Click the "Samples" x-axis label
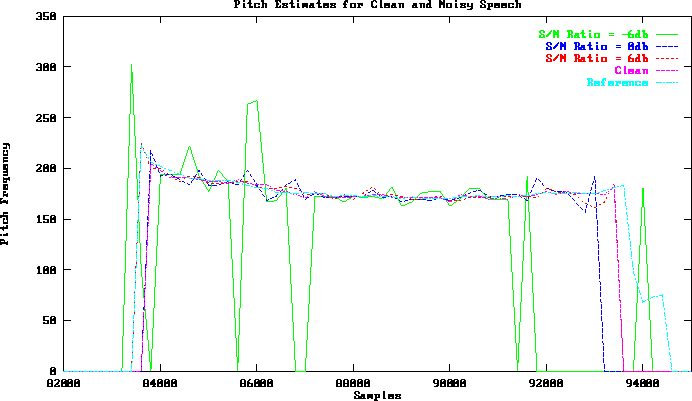The height and width of the screenshot is (401, 692). coord(377,395)
